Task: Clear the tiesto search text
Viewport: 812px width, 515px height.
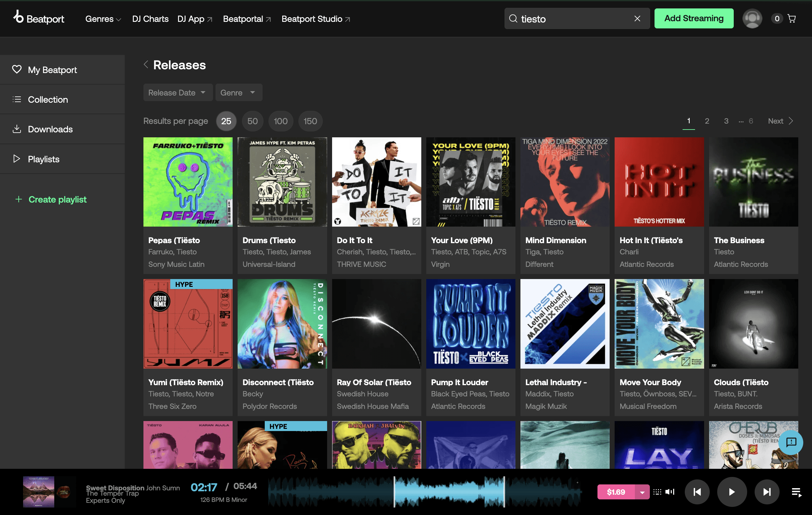Action: click(x=637, y=18)
